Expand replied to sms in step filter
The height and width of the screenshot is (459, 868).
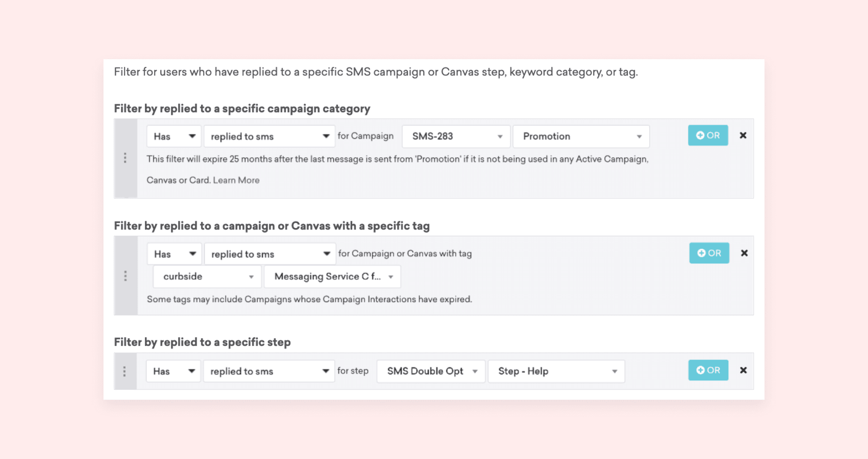pyautogui.click(x=269, y=371)
